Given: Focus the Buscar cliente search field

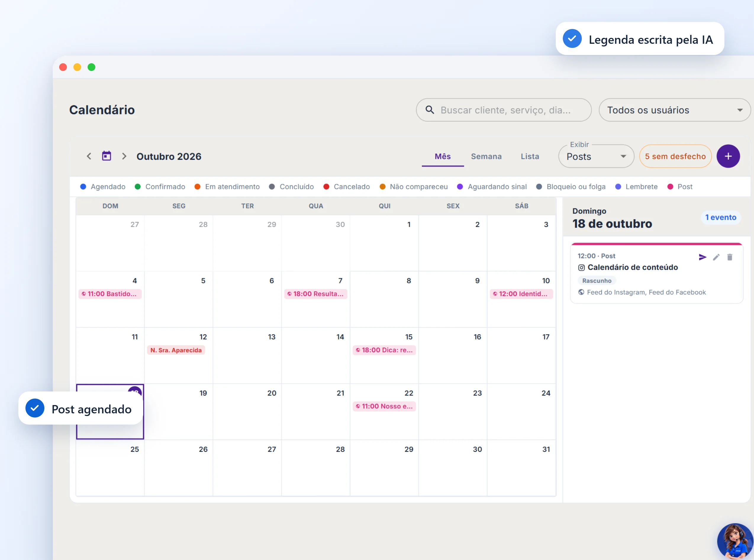Looking at the screenshot, I should click(x=504, y=110).
